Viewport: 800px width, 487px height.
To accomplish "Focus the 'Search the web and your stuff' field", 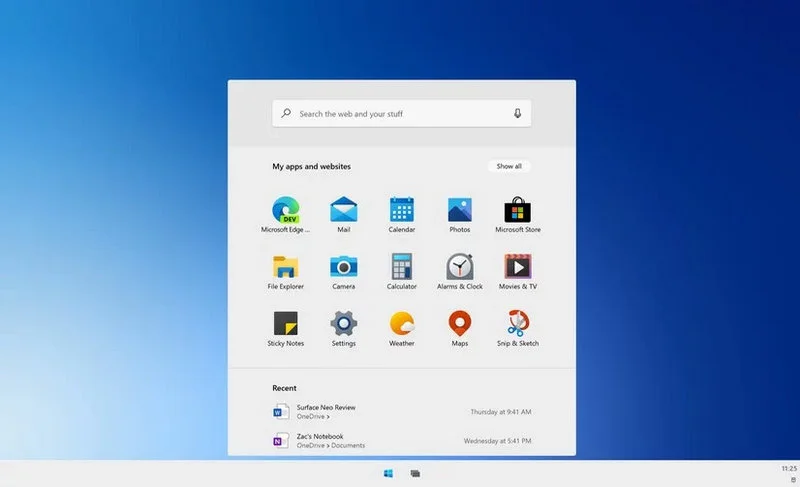I will coord(402,113).
